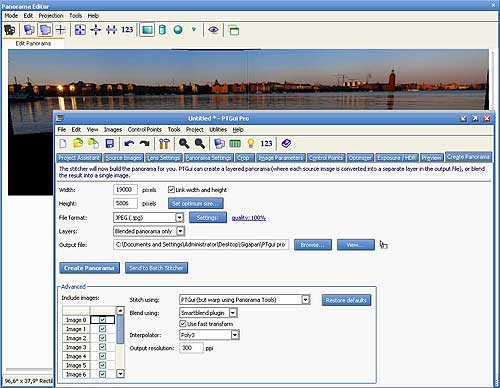Viewport: 500px width, 388px height.
Task: Click the Open Project folder icon in PTGui
Action: click(78, 143)
